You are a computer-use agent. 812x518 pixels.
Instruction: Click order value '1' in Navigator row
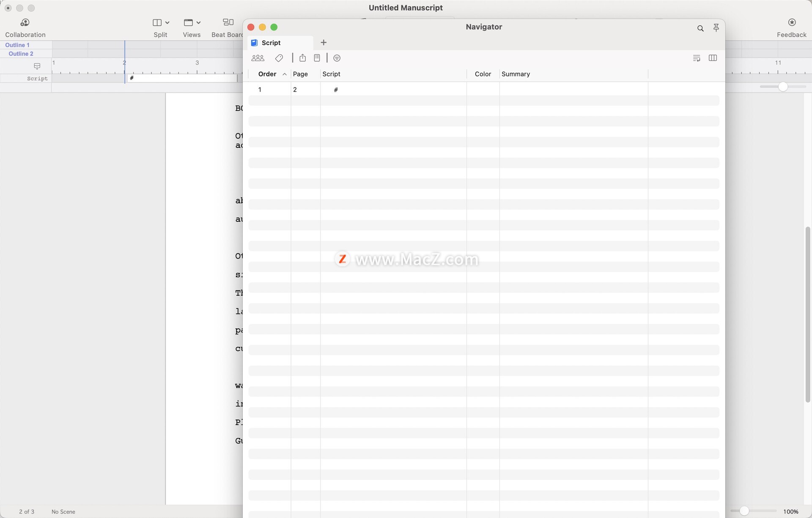[260, 90]
